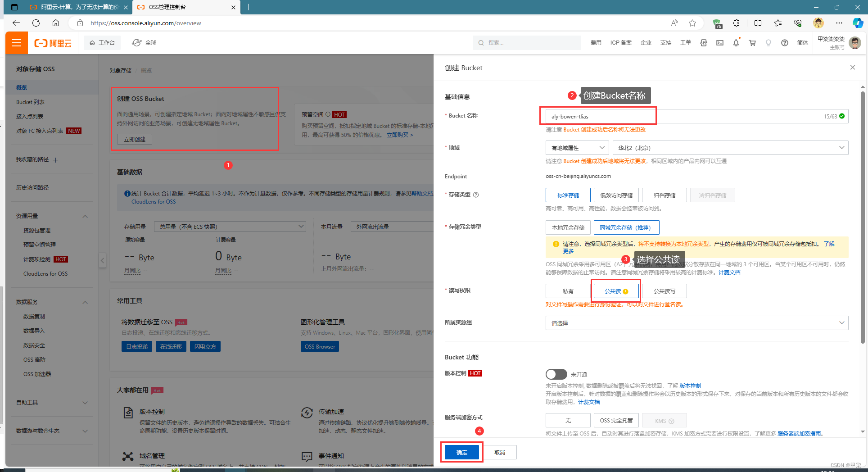The height and width of the screenshot is (472, 868).
Task: Click the Aliyun logo
Action: point(53,43)
